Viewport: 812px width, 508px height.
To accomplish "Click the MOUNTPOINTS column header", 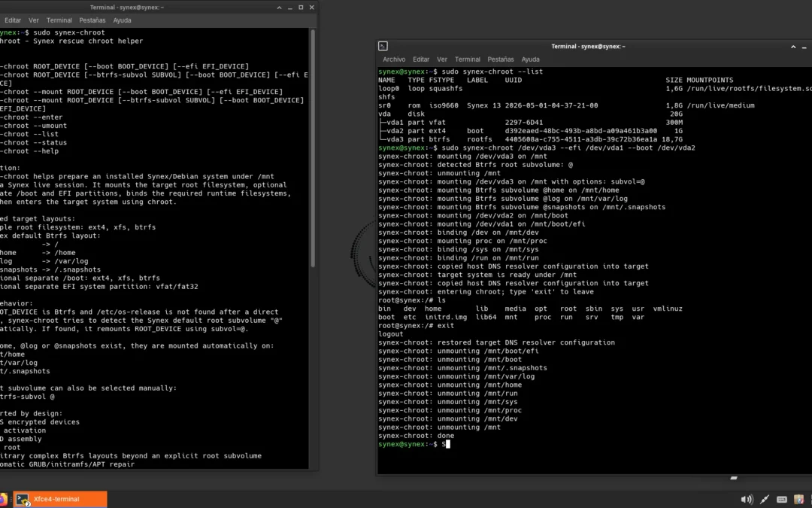I will pyautogui.click(x=710, y=81).
